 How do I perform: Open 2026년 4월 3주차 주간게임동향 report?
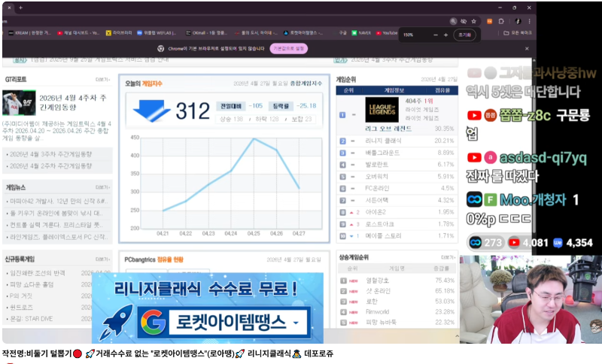[x=50, y=154]
